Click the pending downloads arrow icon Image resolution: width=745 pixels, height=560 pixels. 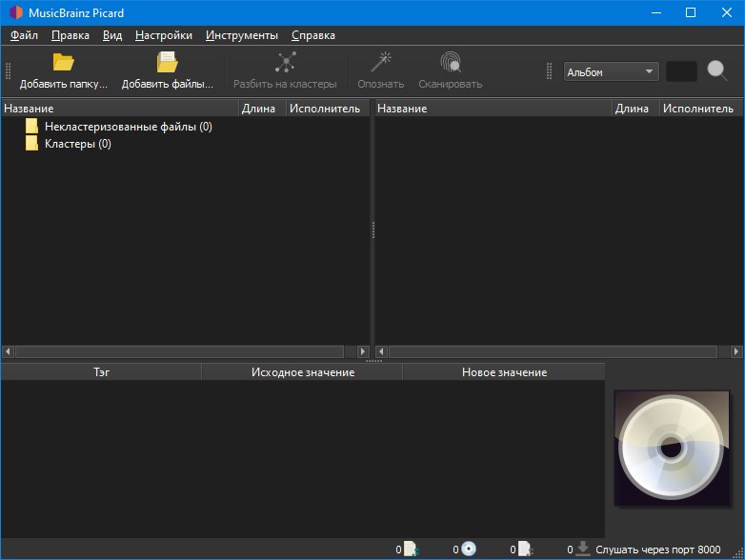coord(583,549)
